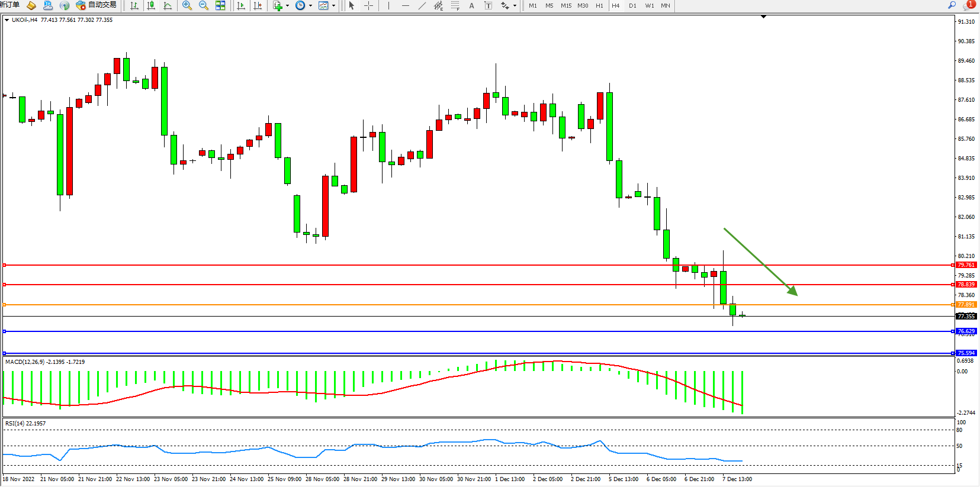Select the crosshair tool

click(x=368, y=5)
